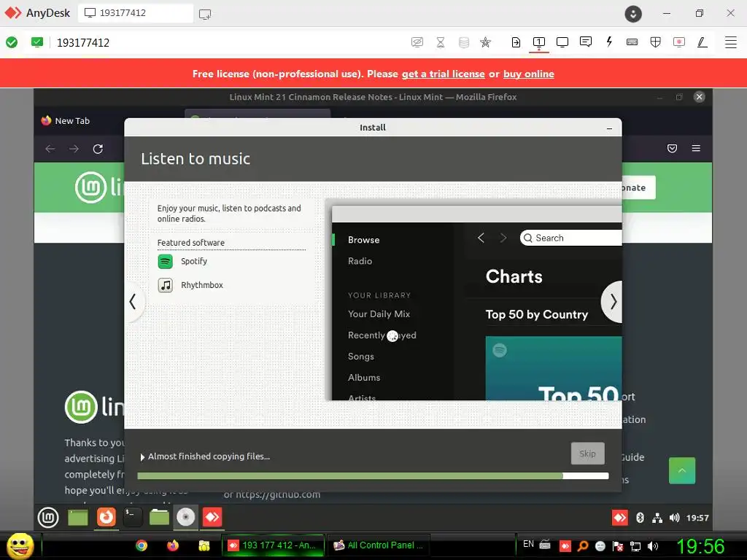Add session to favorites star icon

tap(485, 42)
